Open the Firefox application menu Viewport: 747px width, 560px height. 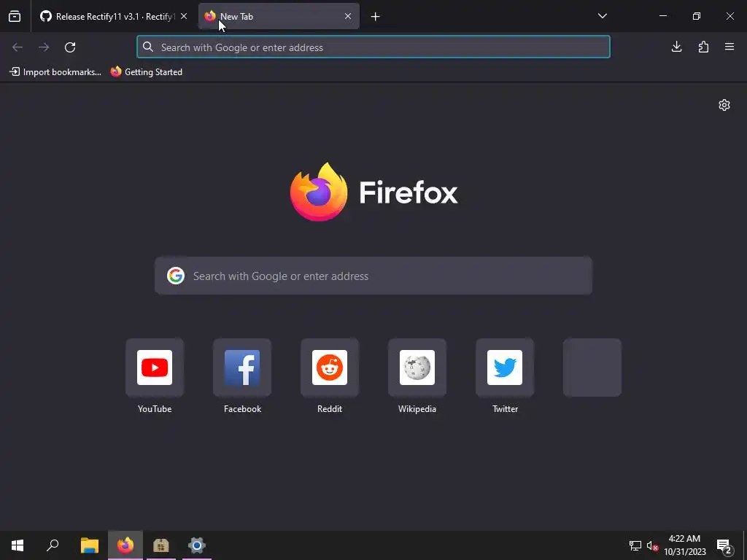click(x=729, y=47)
